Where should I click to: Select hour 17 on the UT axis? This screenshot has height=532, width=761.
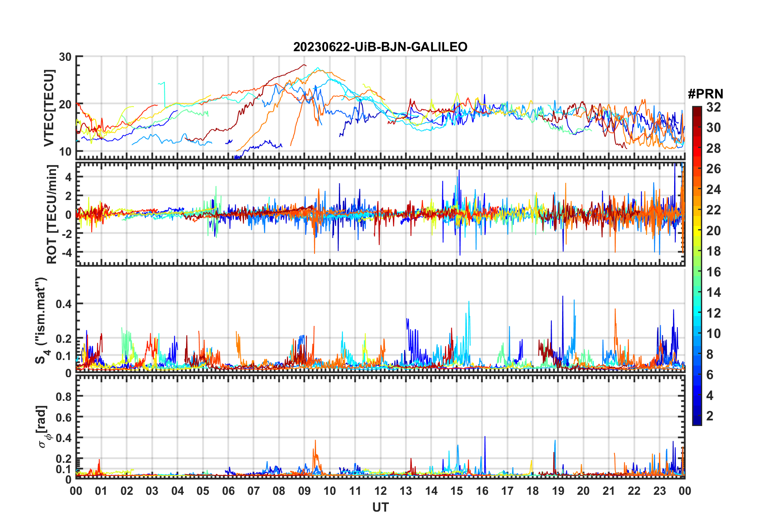pos(507,491)
